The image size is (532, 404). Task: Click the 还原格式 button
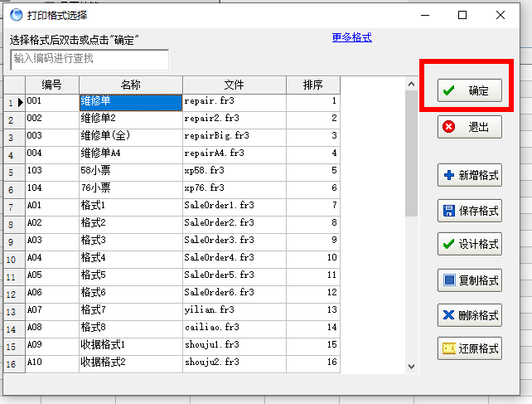[470, 348]
